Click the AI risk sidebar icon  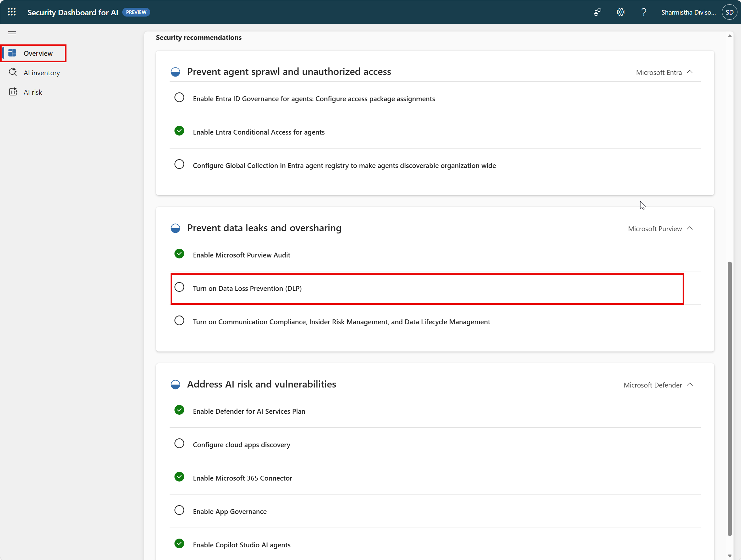(x=13, y=92)
